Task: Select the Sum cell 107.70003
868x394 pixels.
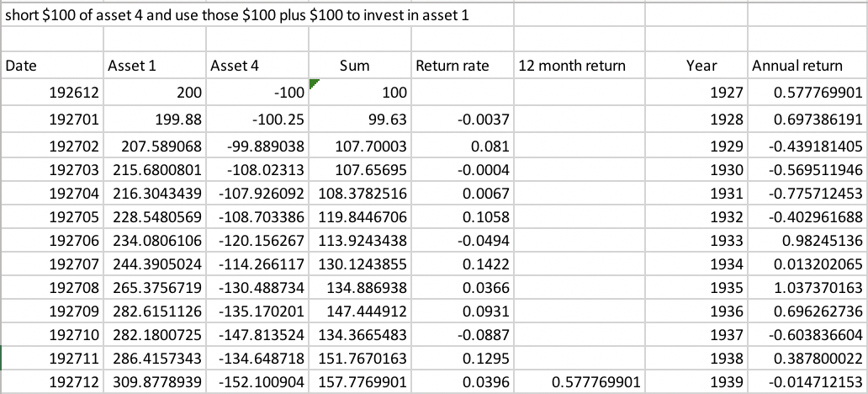Action: pos(360,145)
